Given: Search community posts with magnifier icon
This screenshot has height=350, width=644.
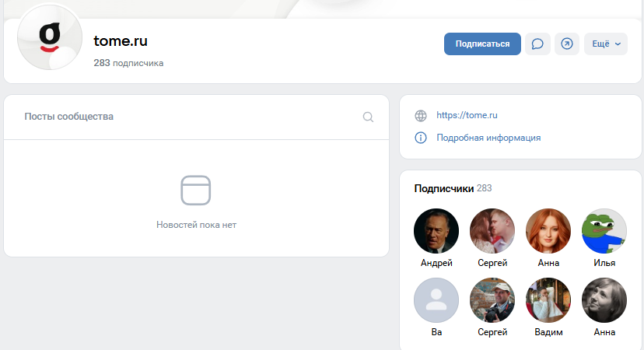Looking at the screenshot, I should pyautogui.click(x=368, y=117).
